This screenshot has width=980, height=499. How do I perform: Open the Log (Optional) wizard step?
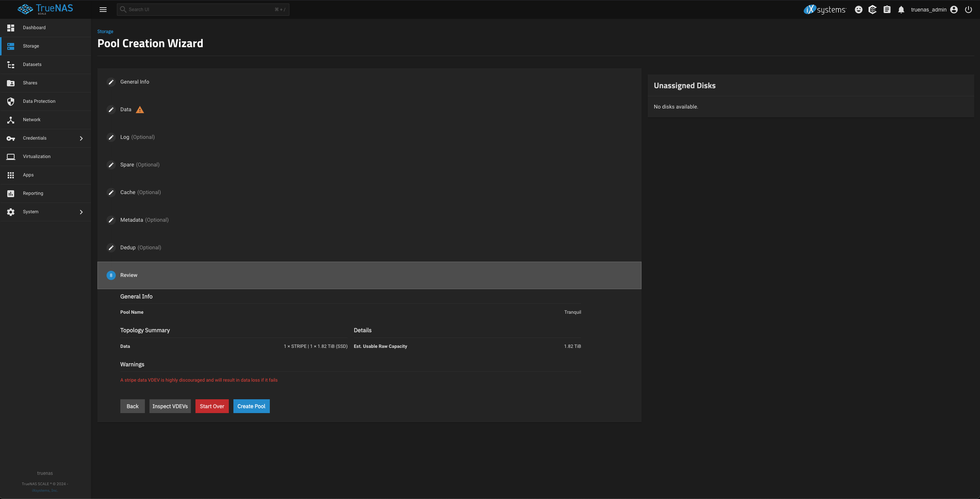click(137, 137)
